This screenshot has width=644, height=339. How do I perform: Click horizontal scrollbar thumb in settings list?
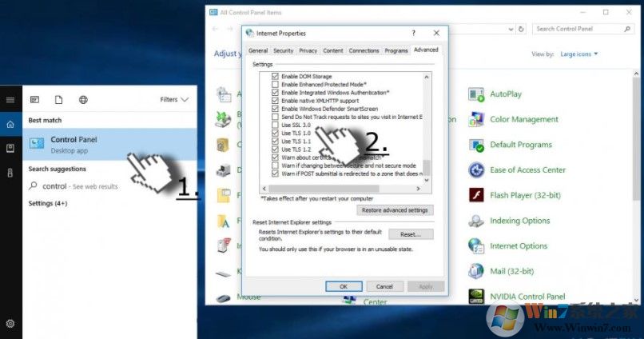click(324, 189)
